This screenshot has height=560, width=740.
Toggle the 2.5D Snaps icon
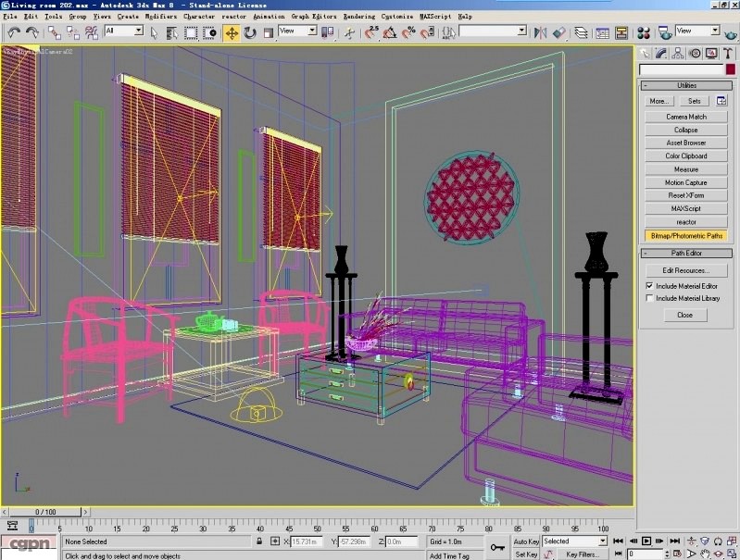372,32
